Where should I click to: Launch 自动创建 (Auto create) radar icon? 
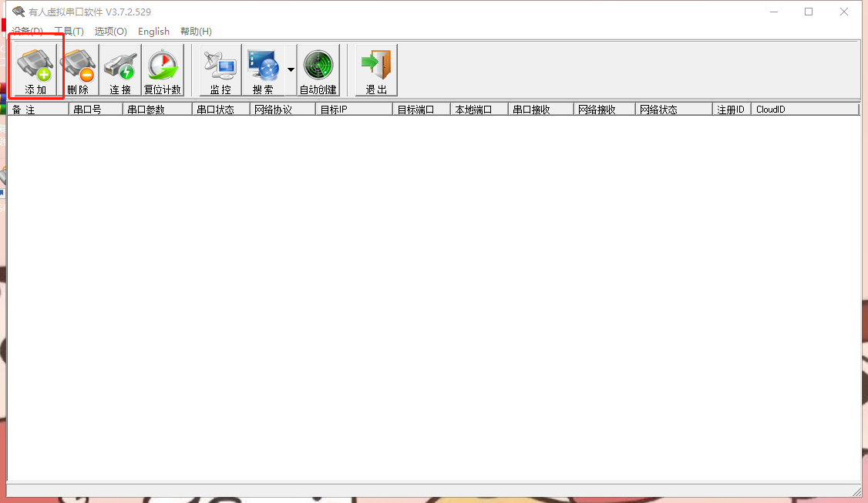(x=318, y=69)
